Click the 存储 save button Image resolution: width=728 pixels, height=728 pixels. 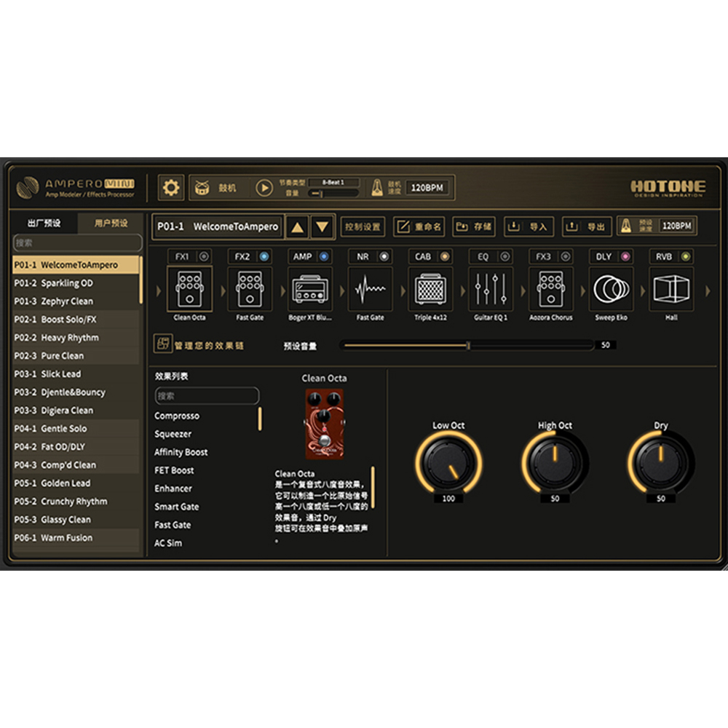tap(474, 227)
